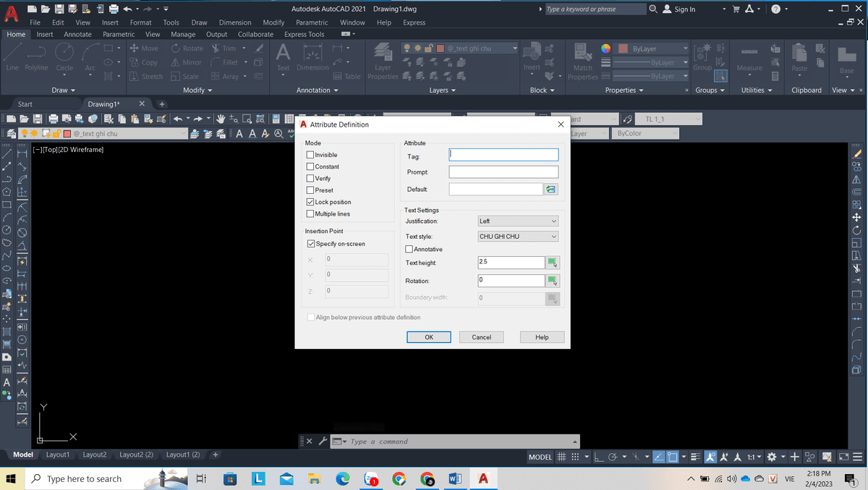The width and height of the screenshot is (868, 490).
Task: Open the Table tool in Annotation panel
Action: tap(346, 76)
